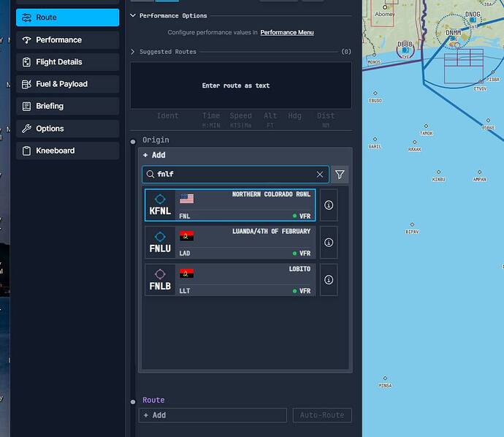Click the AMPAN waypoint on map
504x437 pixels.
tap(480, 172)
